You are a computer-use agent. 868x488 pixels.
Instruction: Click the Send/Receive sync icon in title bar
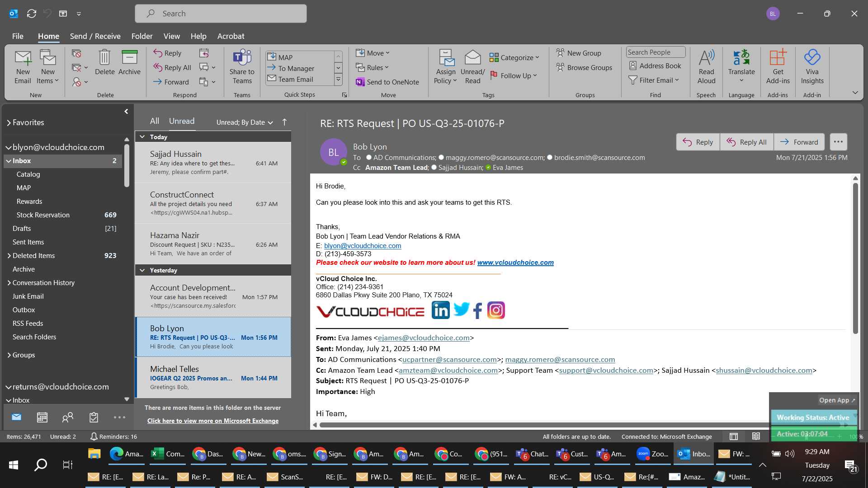pyautogui.click(x=32, y=14)
